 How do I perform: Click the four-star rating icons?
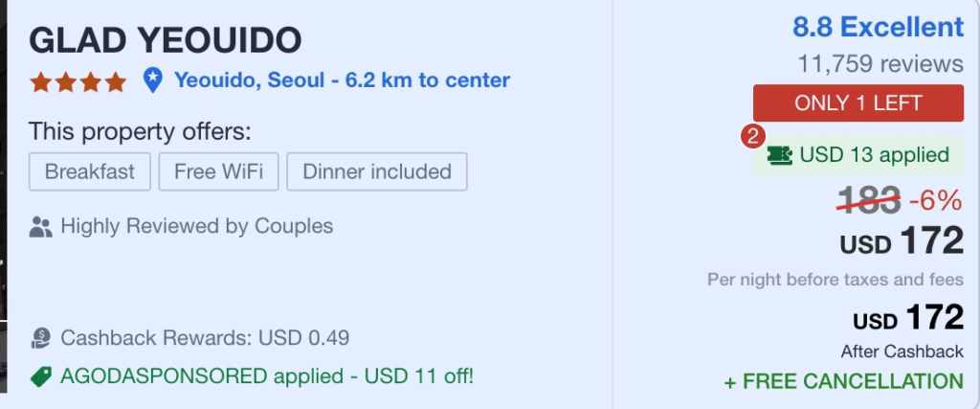click(78, 82)
